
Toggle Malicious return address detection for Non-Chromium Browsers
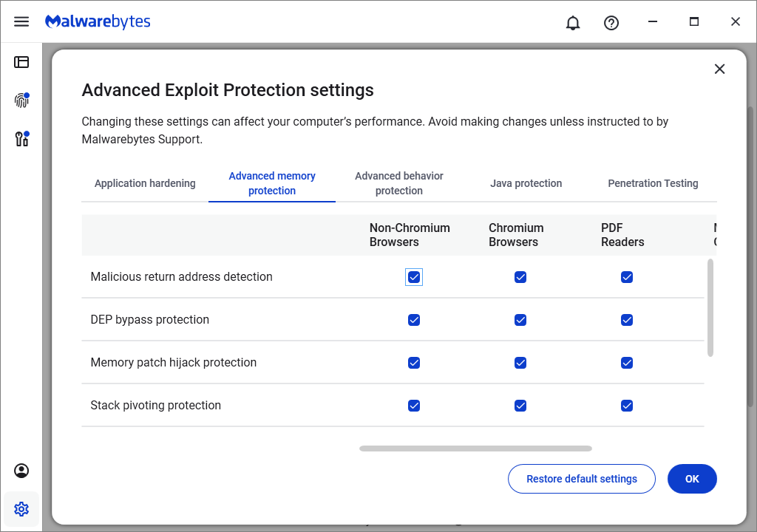[414, 277]
